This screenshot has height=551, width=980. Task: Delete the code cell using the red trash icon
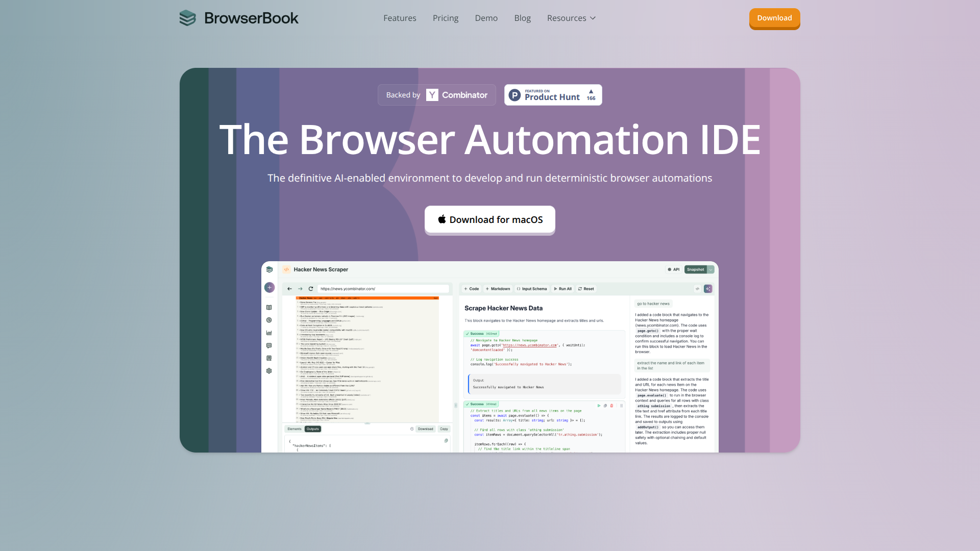tap(611, 406)
